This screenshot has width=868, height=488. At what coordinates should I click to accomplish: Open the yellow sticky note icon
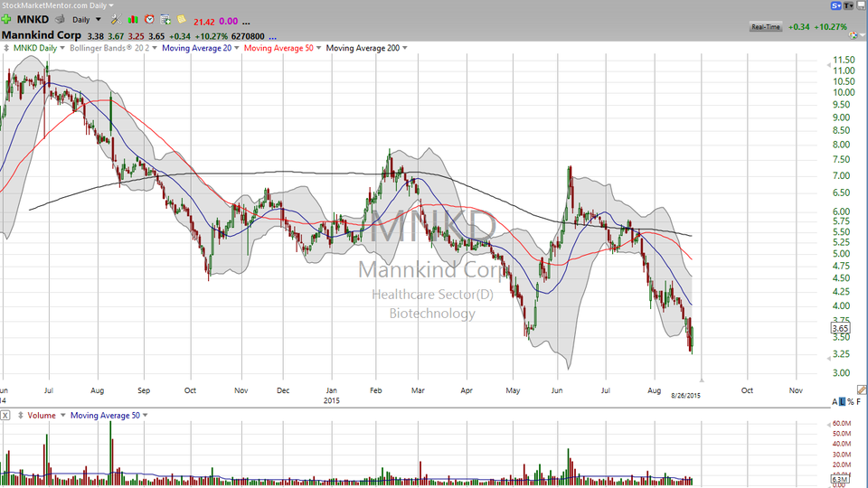[182, 19]
